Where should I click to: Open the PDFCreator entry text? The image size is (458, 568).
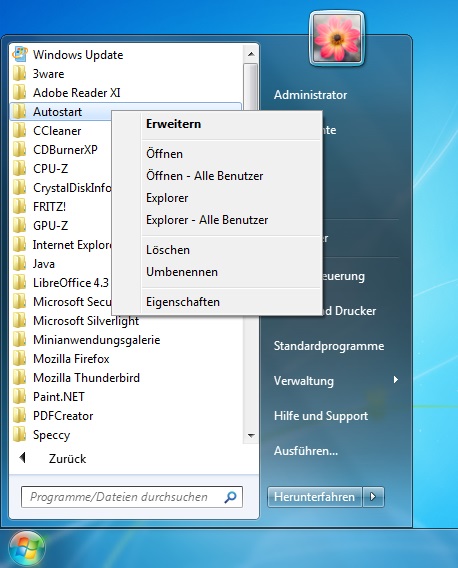coord(63,416)
